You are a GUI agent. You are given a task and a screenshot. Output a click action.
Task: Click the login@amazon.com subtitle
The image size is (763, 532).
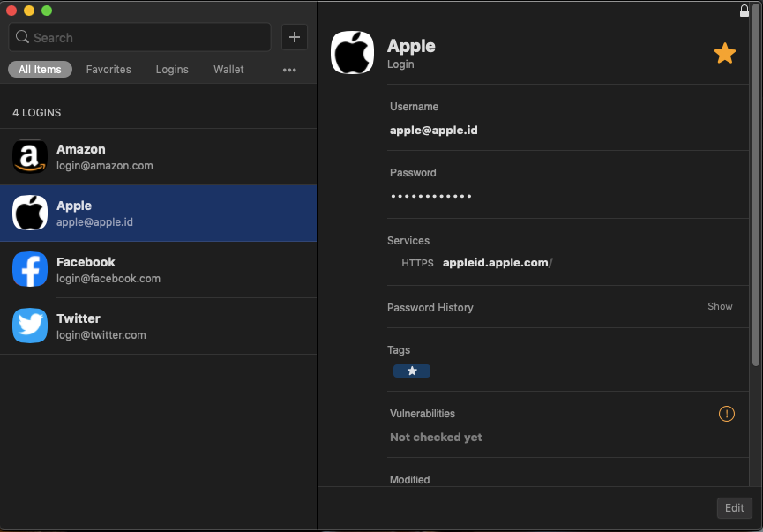click(x=105, y=166)
